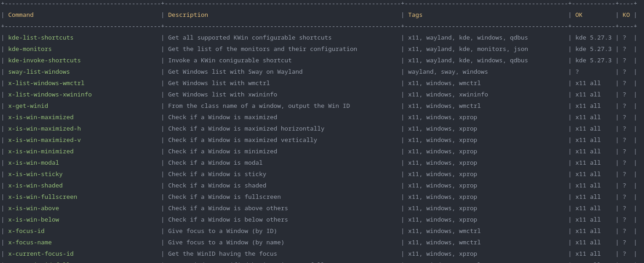644x263 pixels.
Task: Select the x-is-win-above command
Action: (34, 208)
